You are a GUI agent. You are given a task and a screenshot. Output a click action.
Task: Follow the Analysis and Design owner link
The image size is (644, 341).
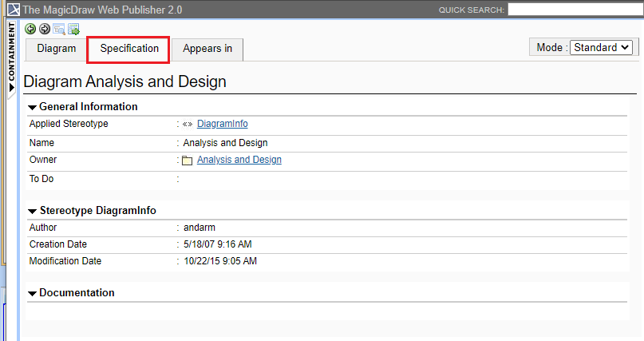click(x=239, y=160)
